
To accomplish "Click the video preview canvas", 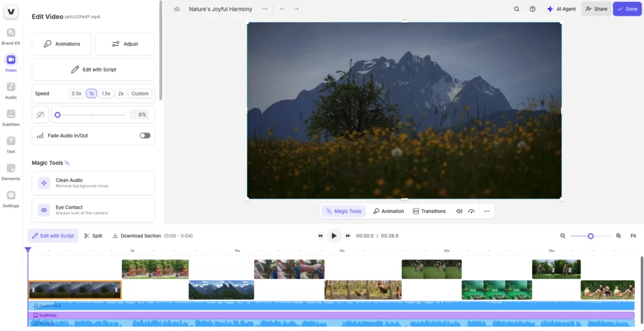I will click(x=404, y=111).
